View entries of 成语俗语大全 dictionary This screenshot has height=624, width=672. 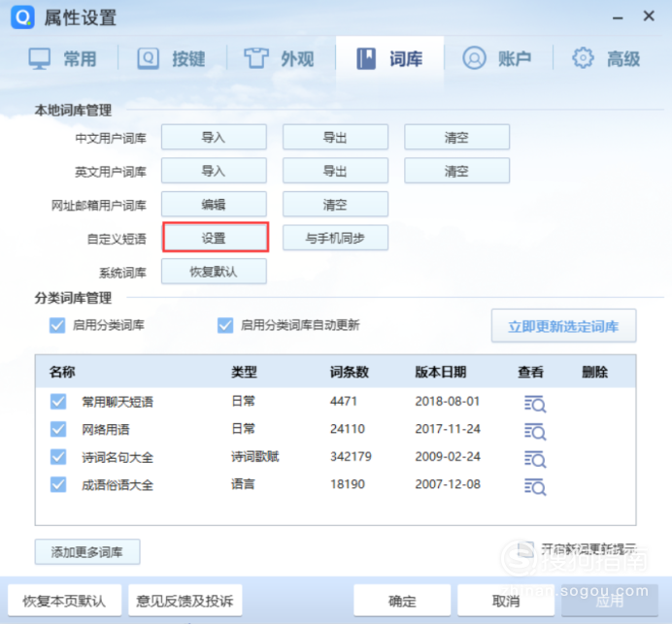pyautogui.click(x=535, y=487)
